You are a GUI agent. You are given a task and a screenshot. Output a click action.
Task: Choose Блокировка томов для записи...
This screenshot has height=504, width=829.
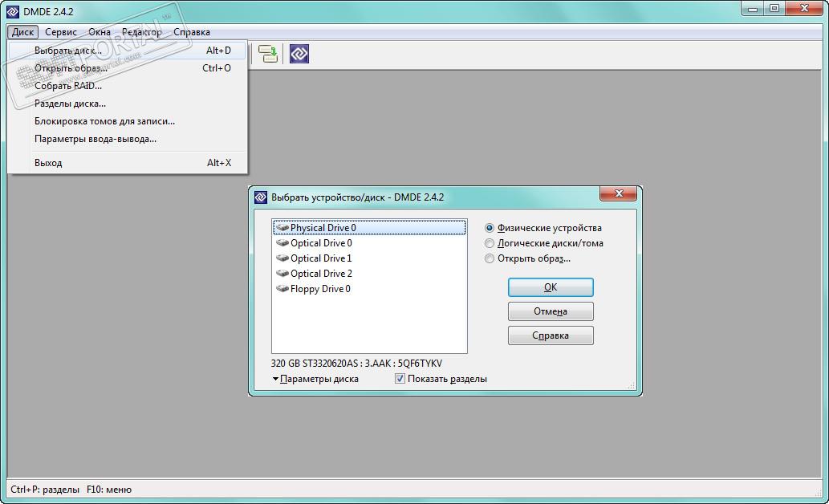(128, 121)
